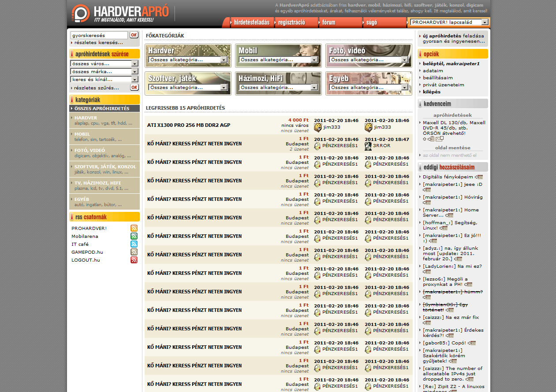Open 'Home Server...' comment link
This screenshot has width=556, height=392.
(451, 212)
